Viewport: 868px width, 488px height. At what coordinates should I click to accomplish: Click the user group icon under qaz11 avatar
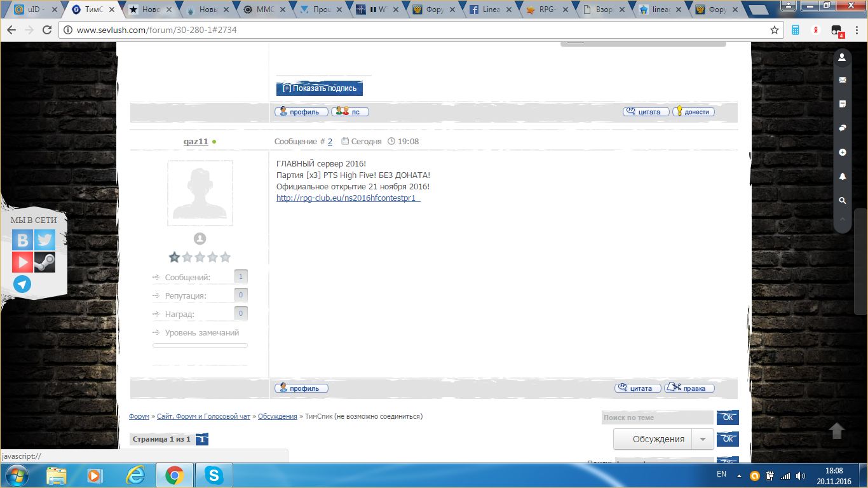pyautogui.click(x=200, y=239)
